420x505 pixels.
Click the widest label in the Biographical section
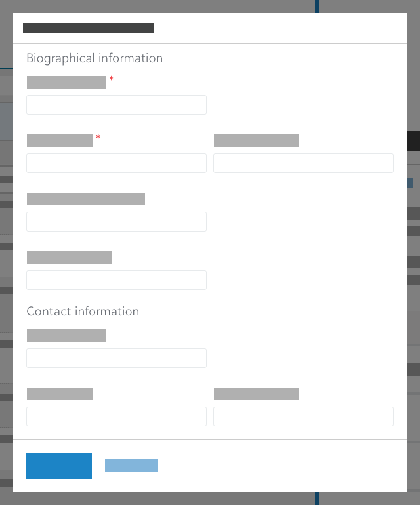tap(86, 199)
